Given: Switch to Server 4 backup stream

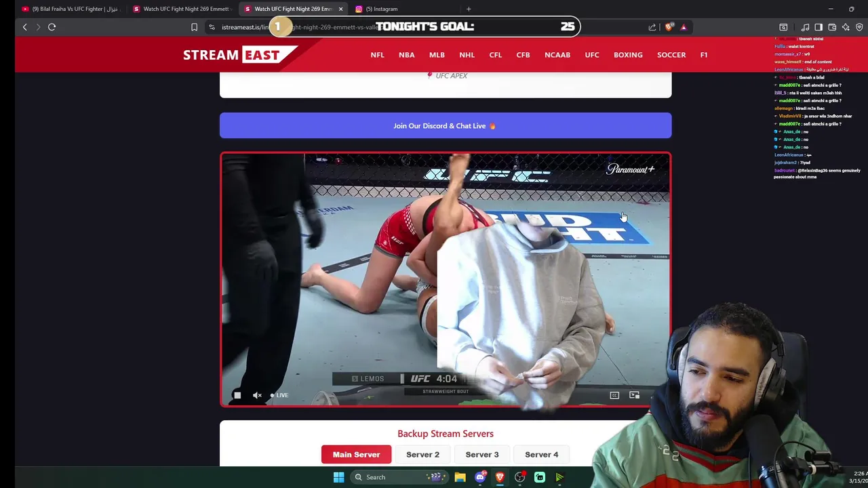Looking at the screenshot, I should (x=541, y=455).
